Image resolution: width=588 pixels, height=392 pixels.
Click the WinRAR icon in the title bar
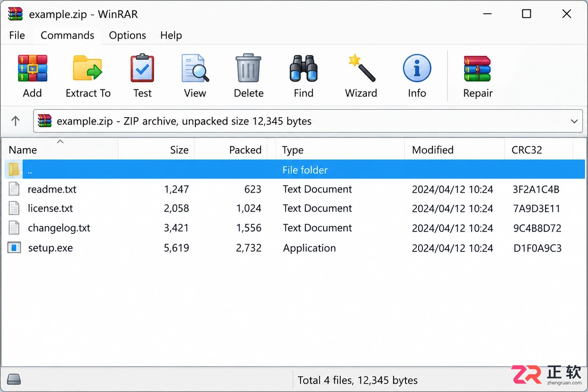16,14
